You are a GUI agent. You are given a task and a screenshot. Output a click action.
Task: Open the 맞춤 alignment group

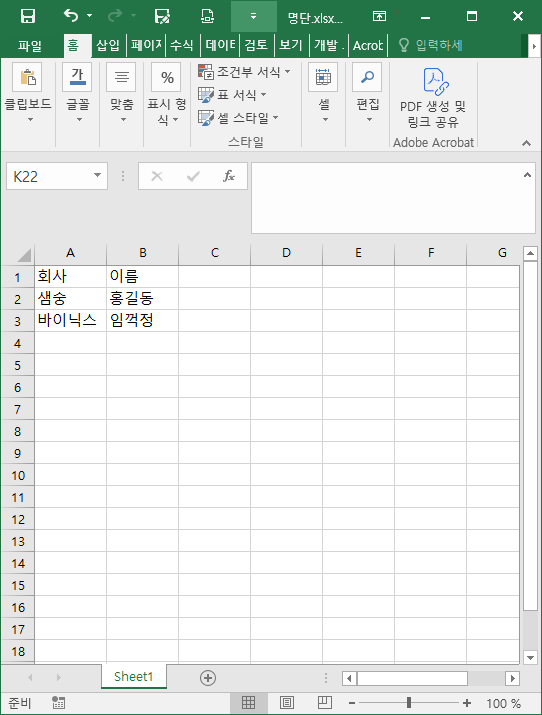tap(121, 93)
